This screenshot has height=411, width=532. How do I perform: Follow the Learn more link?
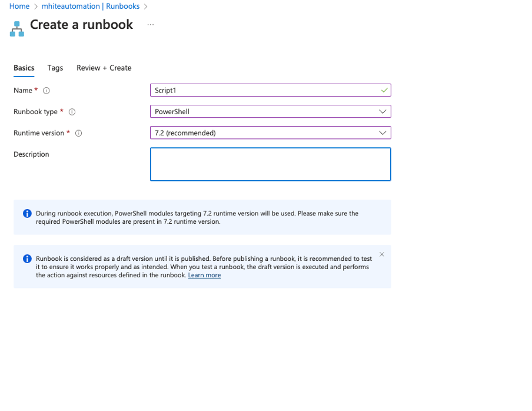(204, 275)
